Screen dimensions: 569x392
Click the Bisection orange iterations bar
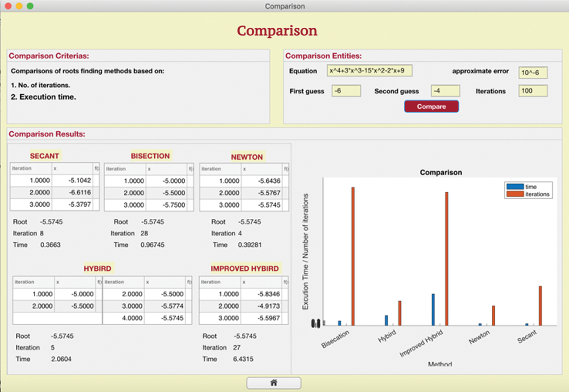[353, 256]
